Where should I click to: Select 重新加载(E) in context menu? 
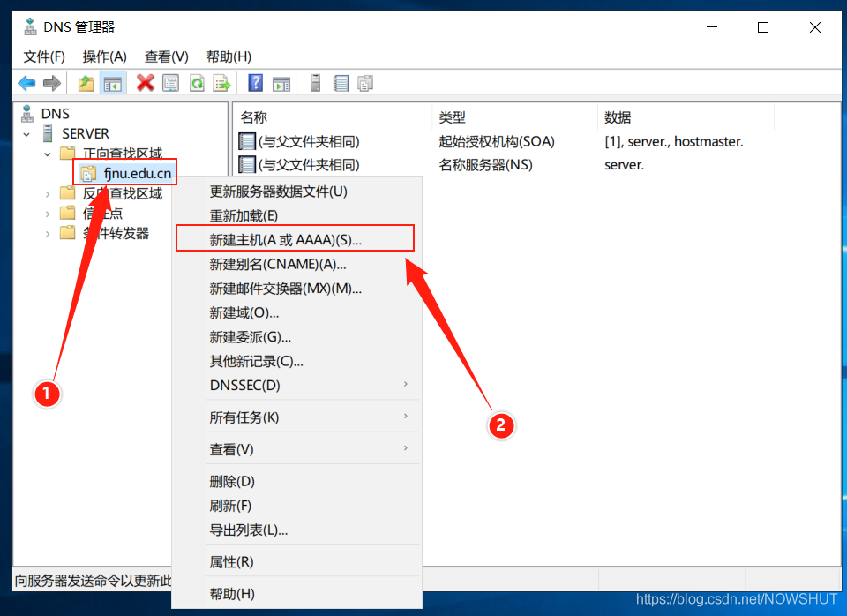[x=296, y=215]
